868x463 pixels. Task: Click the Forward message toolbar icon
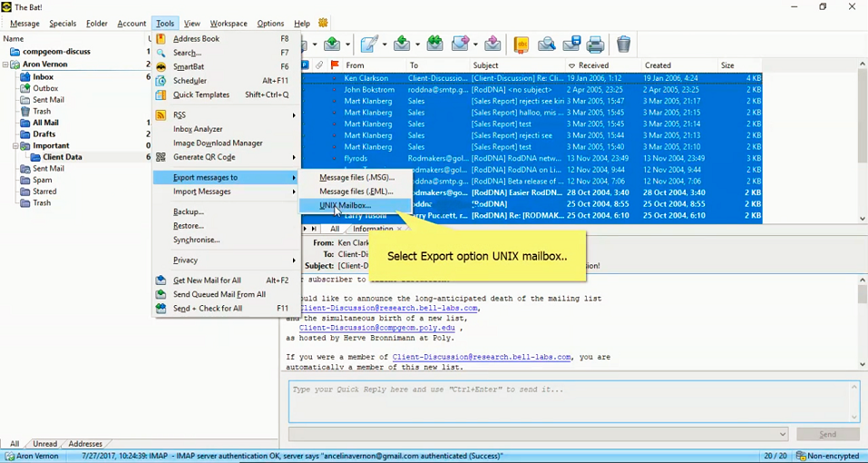pos(460,44)
